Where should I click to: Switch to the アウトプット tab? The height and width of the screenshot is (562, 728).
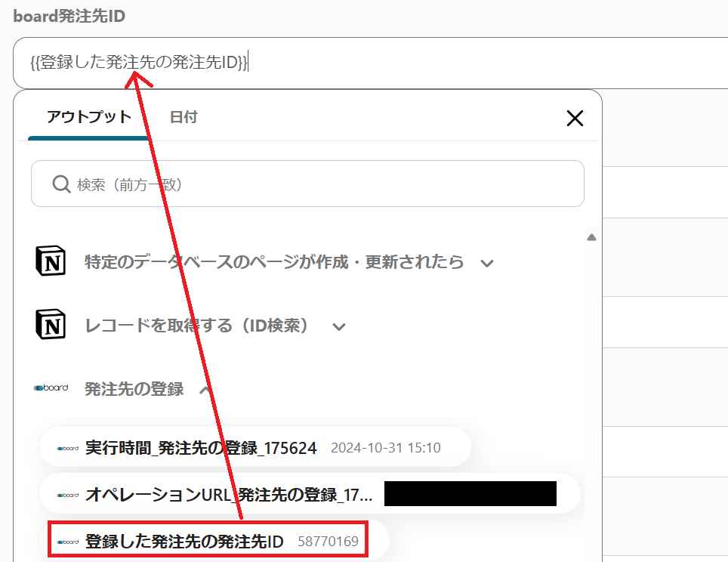click(x=88, y=116)
